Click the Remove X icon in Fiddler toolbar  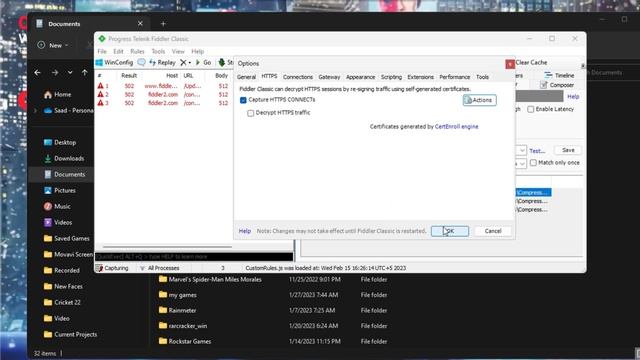coord(183,62)
